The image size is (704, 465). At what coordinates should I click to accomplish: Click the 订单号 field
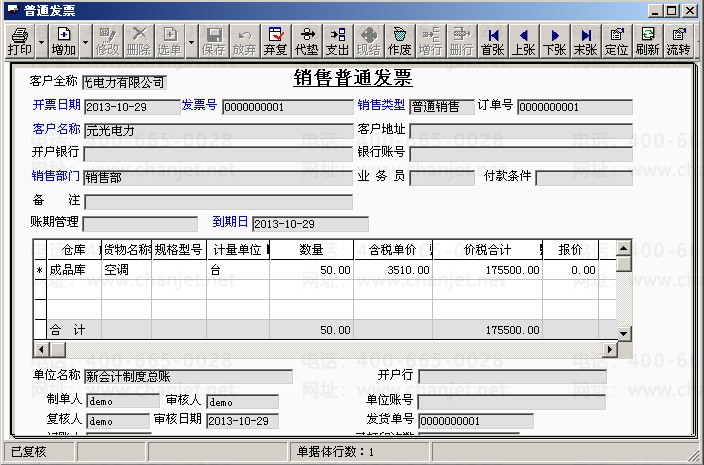[x=575, y=107]
